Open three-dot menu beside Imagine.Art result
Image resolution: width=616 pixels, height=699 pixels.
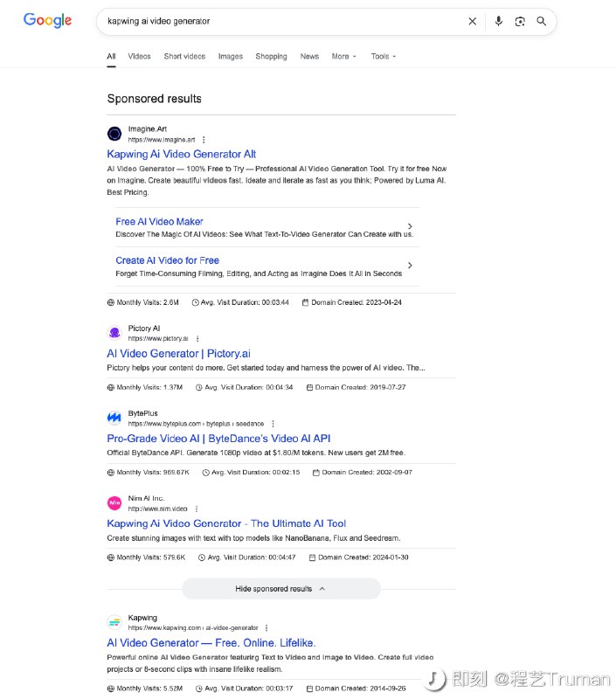click(x=204, y=140)
